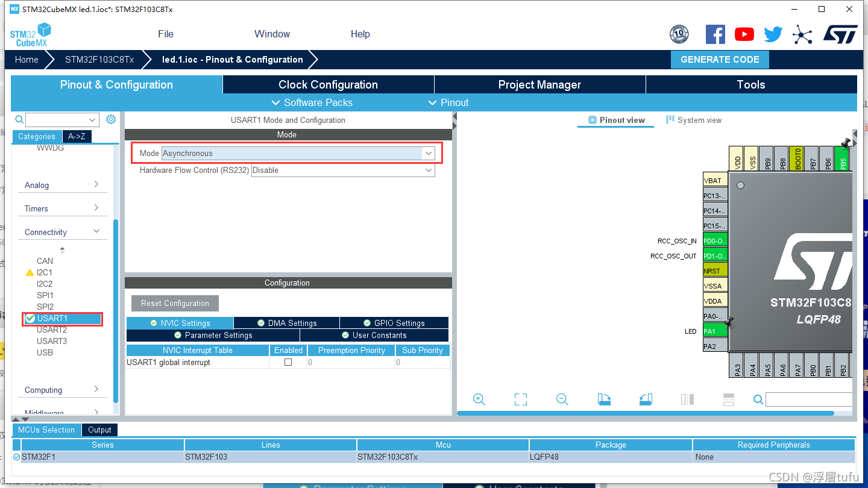Click the PD0 RCC_OSC_IN pin
This screenshot has height=488, width=868.
click(x=715, y=241)
